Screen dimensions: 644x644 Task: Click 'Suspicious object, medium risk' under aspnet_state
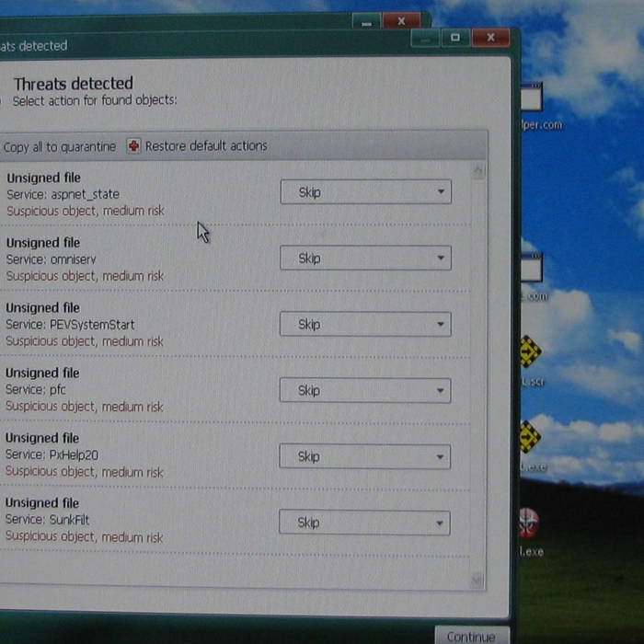[x=86, y=211]
